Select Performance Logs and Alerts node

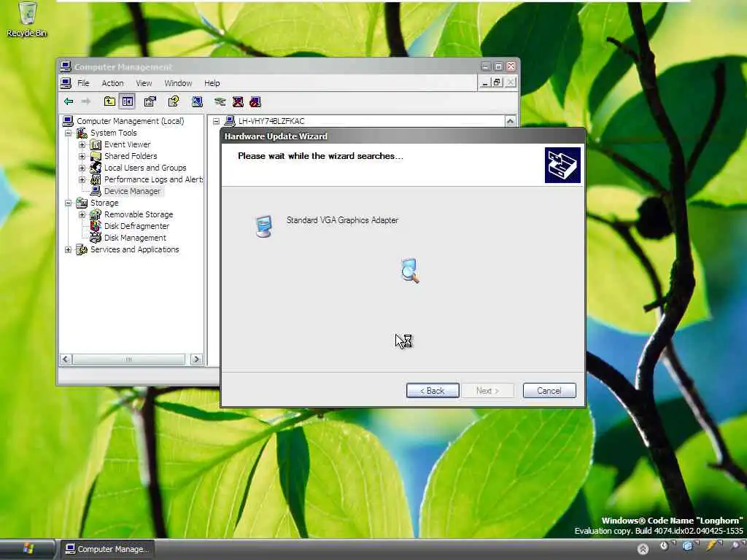tap(153, 179)
